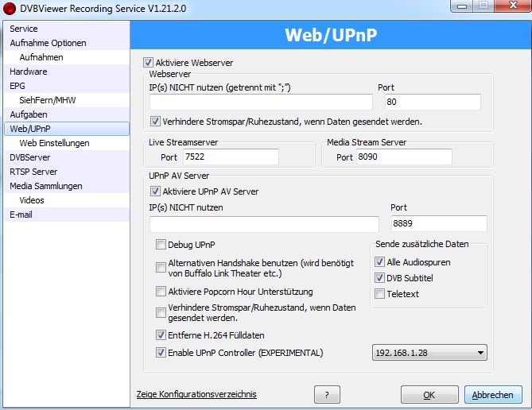Enable Debug UPnP checkbox
Image resolution: width=532 pixels, height=410 pixels.
tap(161, 244)
